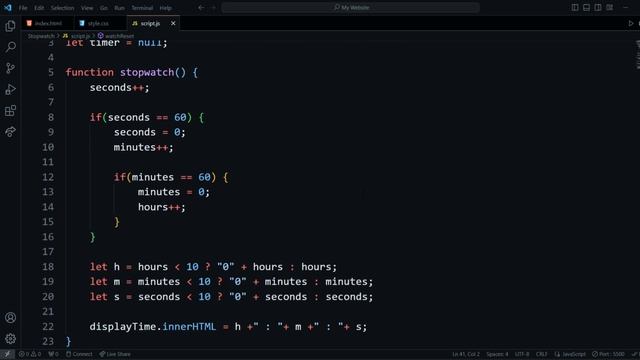Click line number 5 in the gutter
The height and width of the screenshot is (360, 640).
[x=51, y=72]
